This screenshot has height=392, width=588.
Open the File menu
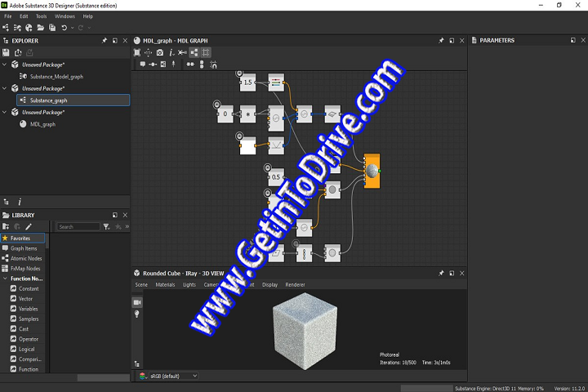[x=8, y=16]
